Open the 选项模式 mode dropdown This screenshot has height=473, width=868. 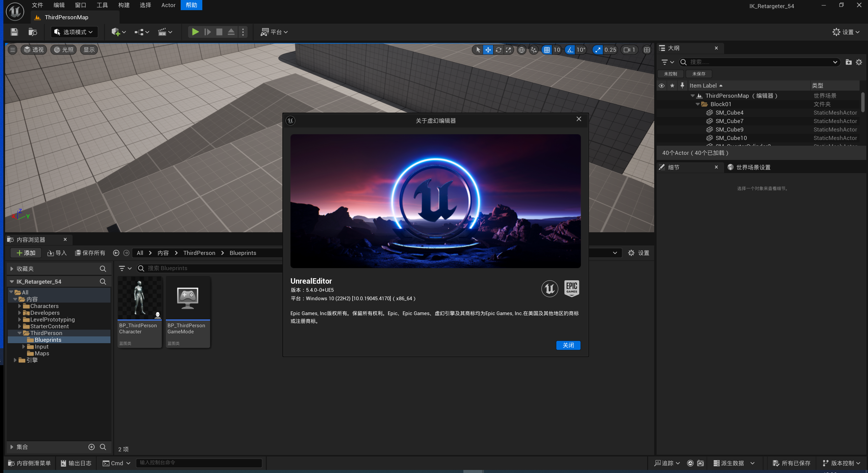[x=74, y=32]
